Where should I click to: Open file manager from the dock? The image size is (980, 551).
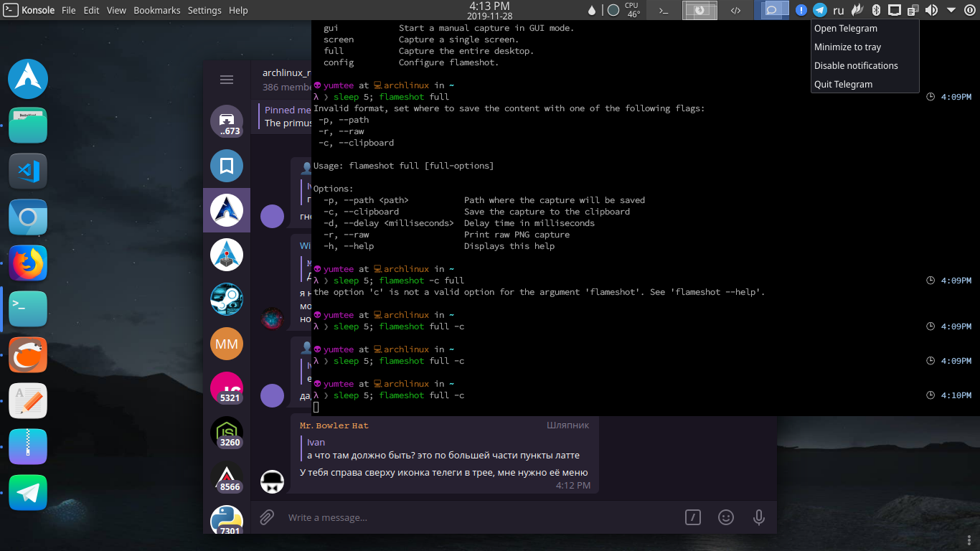pos(28,126)
